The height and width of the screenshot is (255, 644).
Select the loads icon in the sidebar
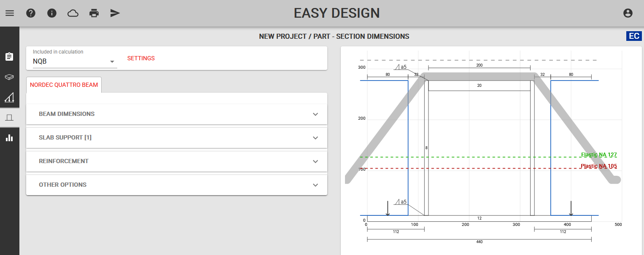pos(9,97)
